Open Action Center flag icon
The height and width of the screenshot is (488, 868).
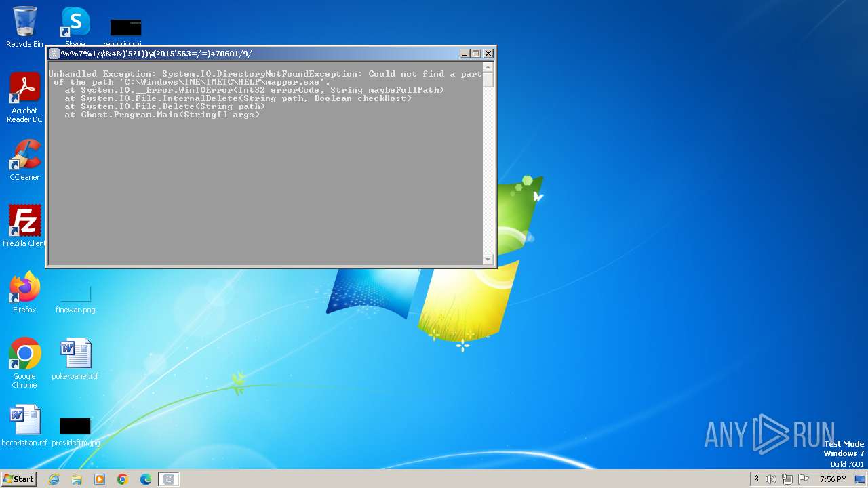click(804, 479)
